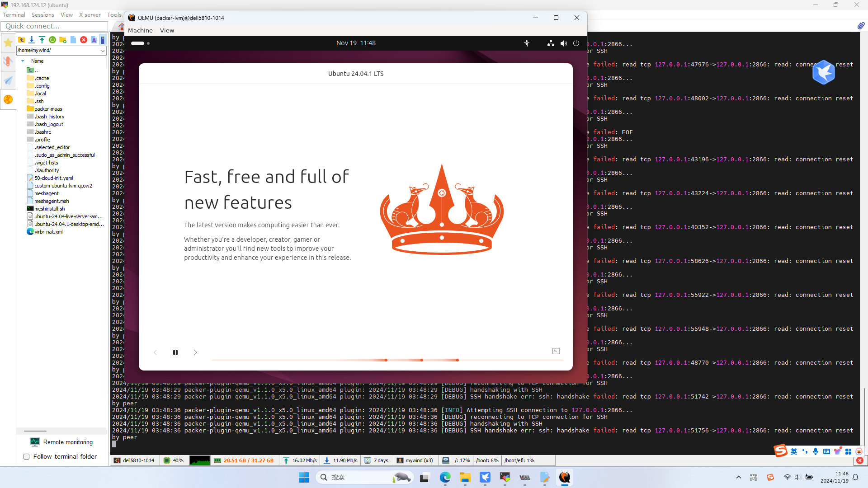This screenshot has width=868, height=488.
Task: Open Microsoft Edge from the taskbar
Action: [445, 477]
